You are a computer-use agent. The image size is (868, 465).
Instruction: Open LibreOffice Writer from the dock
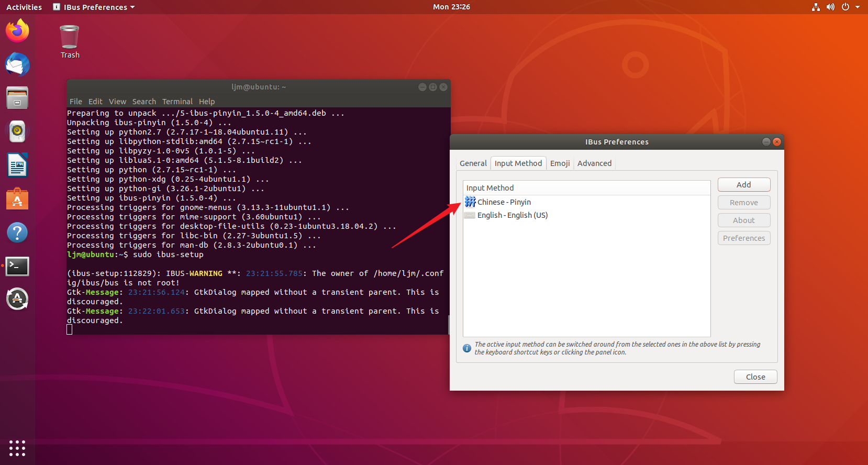[x=17, y=165]
